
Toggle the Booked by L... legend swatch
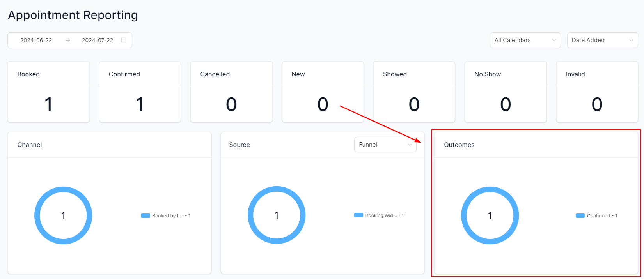tap(145, 215)
